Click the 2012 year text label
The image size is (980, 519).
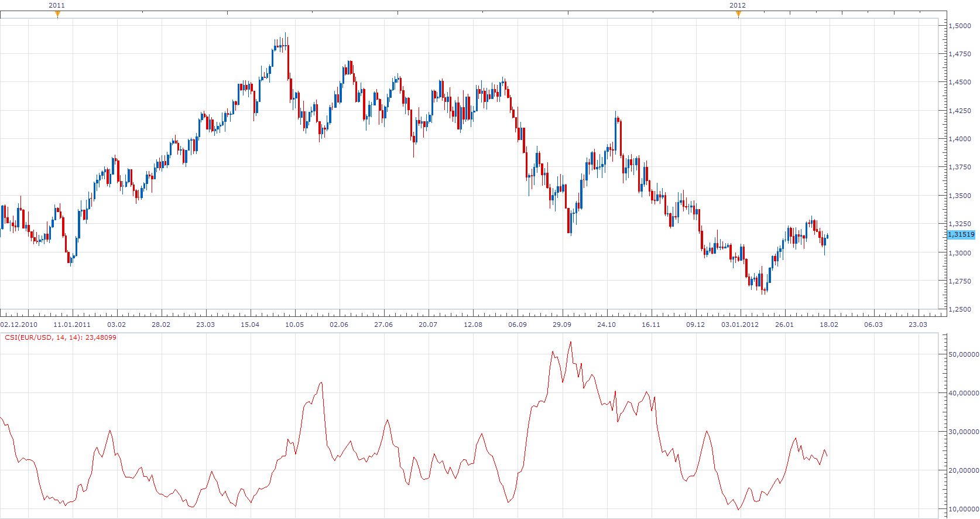click(x=738, y=5)
